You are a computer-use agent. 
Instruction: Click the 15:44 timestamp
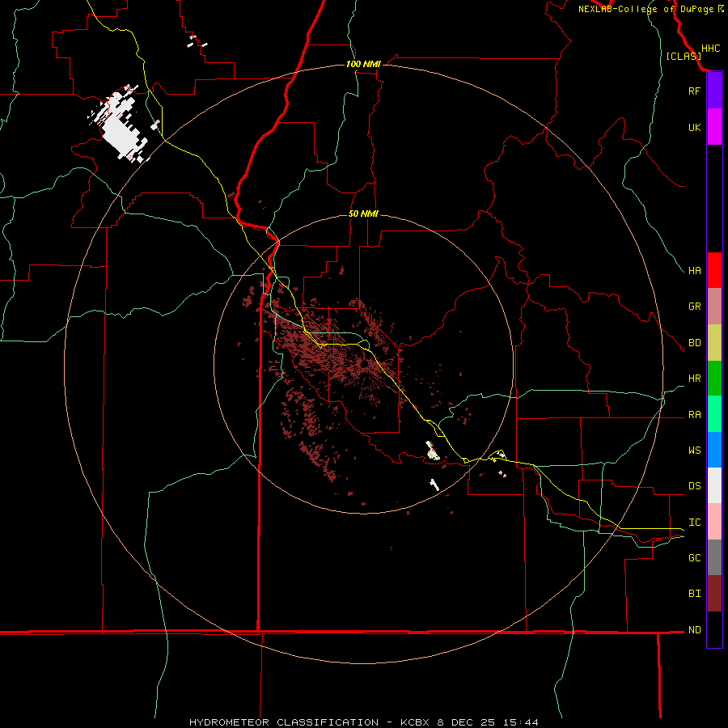(521, 722)
